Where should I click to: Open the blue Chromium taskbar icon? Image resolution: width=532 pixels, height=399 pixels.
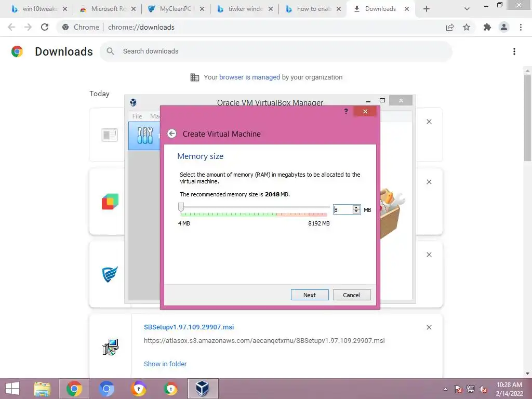106,389
